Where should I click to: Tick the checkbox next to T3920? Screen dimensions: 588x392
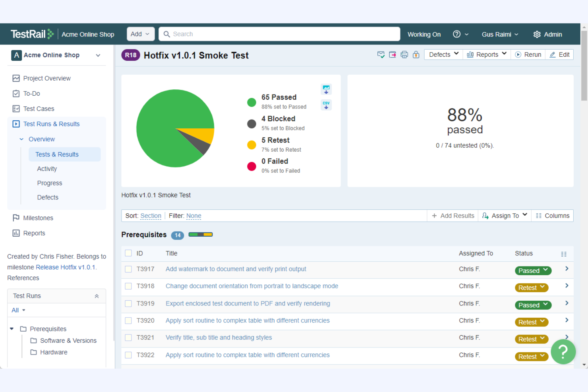[x=128, y=321]
